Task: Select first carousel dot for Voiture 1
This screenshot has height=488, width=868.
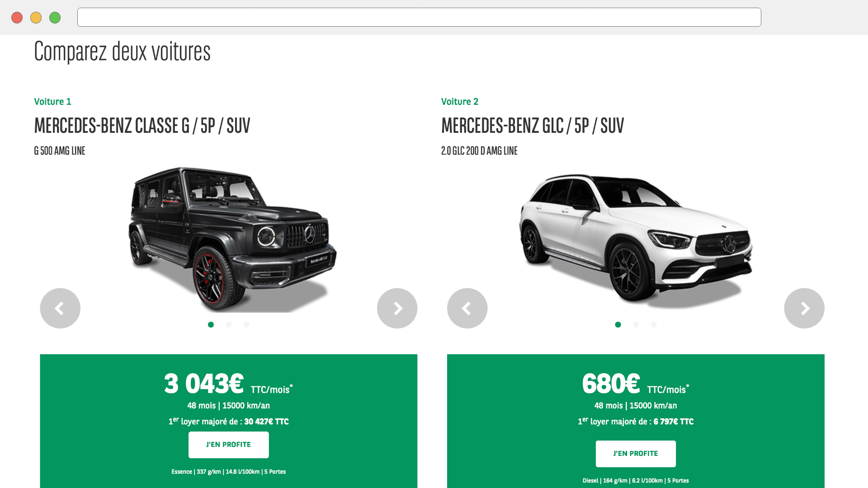Action: click(211, 324)
